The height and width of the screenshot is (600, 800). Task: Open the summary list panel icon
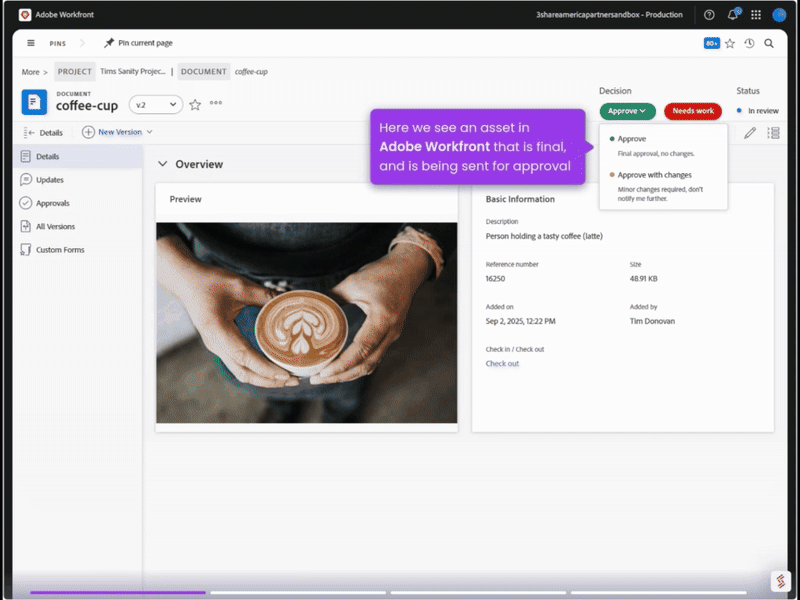tap(773, 133)
